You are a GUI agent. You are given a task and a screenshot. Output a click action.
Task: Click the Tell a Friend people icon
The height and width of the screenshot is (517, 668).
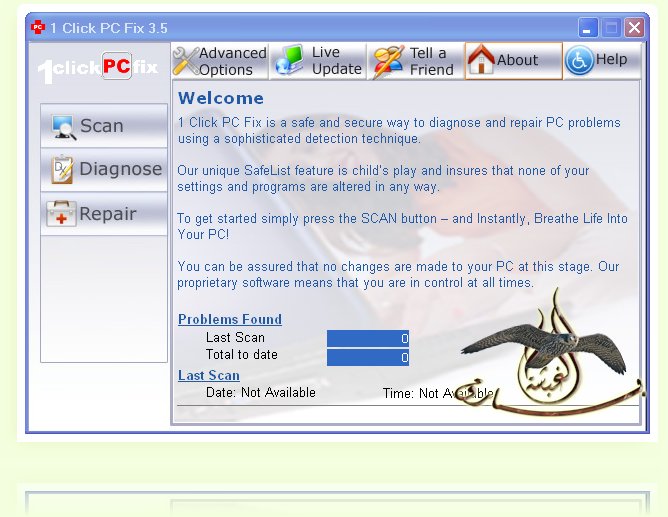[388, 62]
